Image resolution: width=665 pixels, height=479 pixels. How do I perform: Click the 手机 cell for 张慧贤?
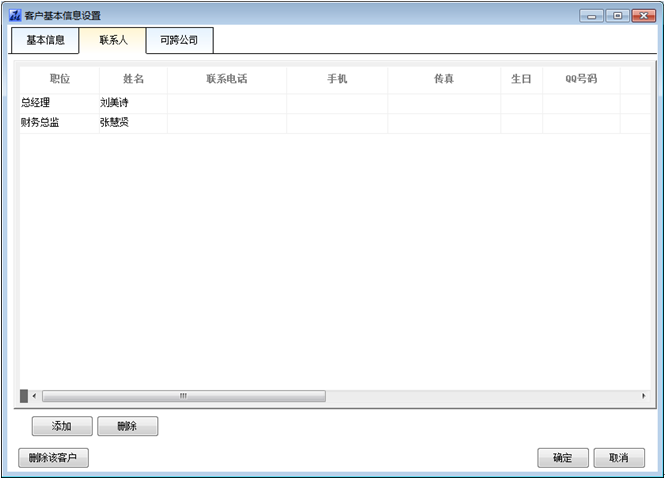point(337,123)
